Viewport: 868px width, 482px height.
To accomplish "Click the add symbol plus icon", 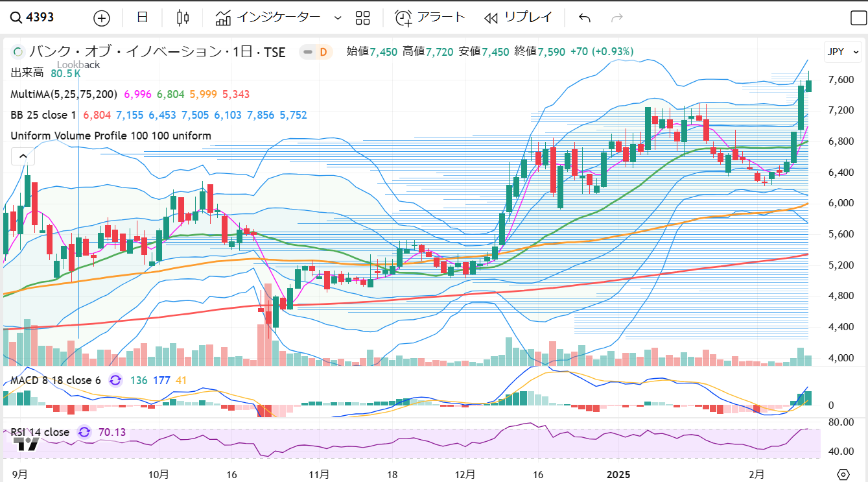I will click(102, 18).
